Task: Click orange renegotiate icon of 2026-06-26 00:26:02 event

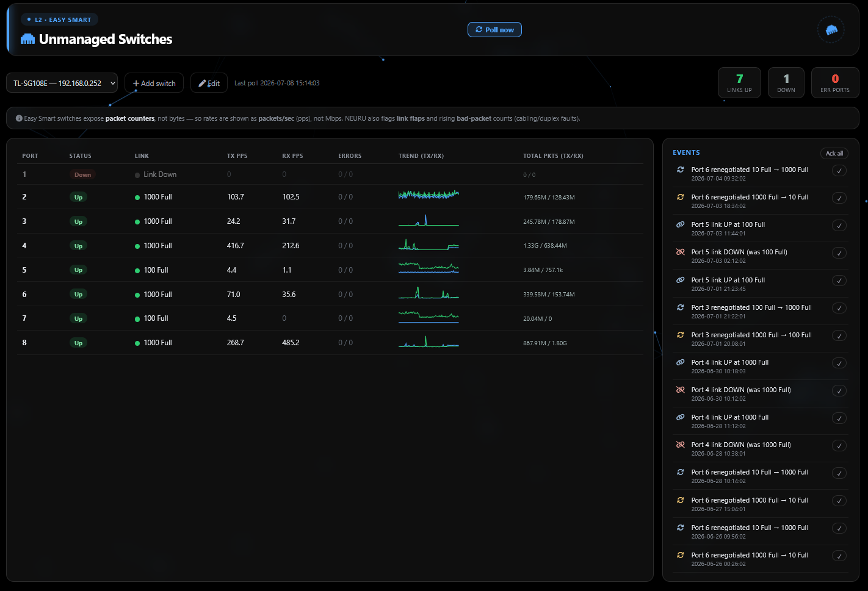Action: [x=680, y=555]
